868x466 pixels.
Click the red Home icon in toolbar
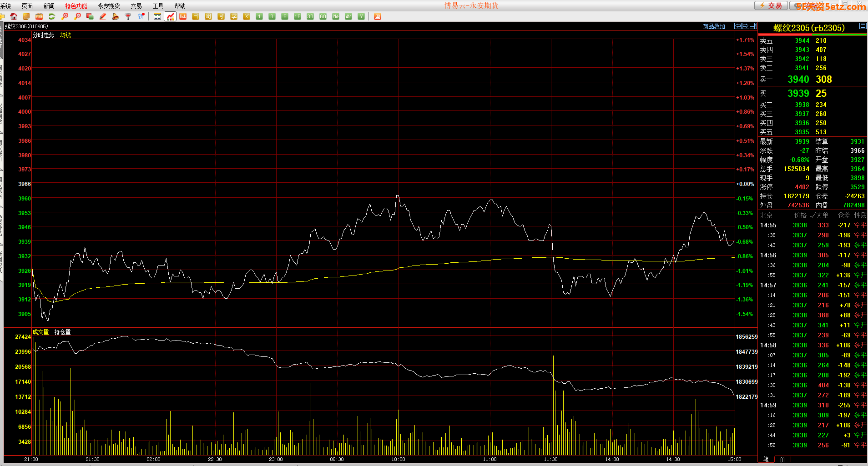[x=14, y=16]
